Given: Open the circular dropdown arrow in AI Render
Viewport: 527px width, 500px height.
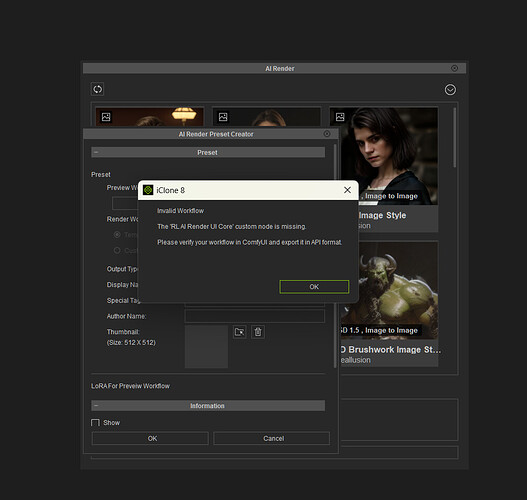Looking at the screenshot, I should 450,90.
